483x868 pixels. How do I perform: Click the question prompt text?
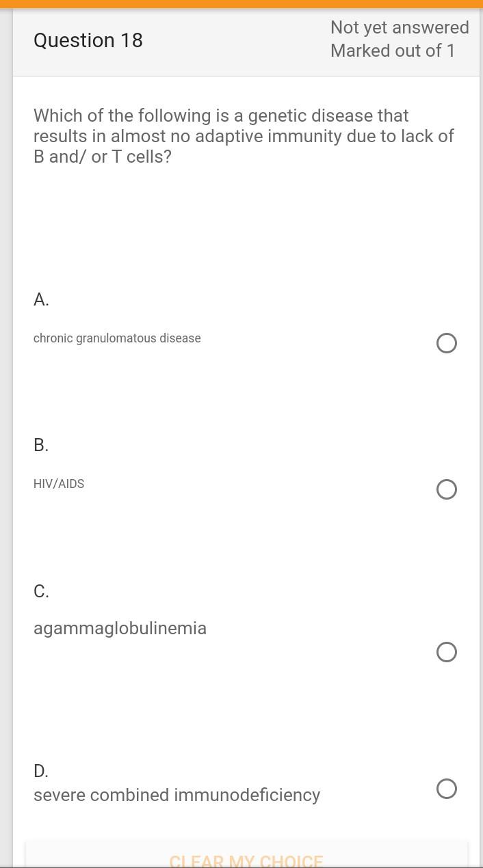(244, 136)
